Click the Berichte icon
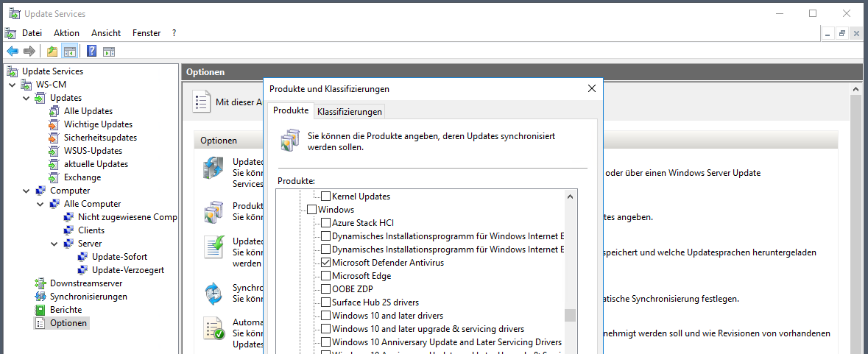 (40, 310)
